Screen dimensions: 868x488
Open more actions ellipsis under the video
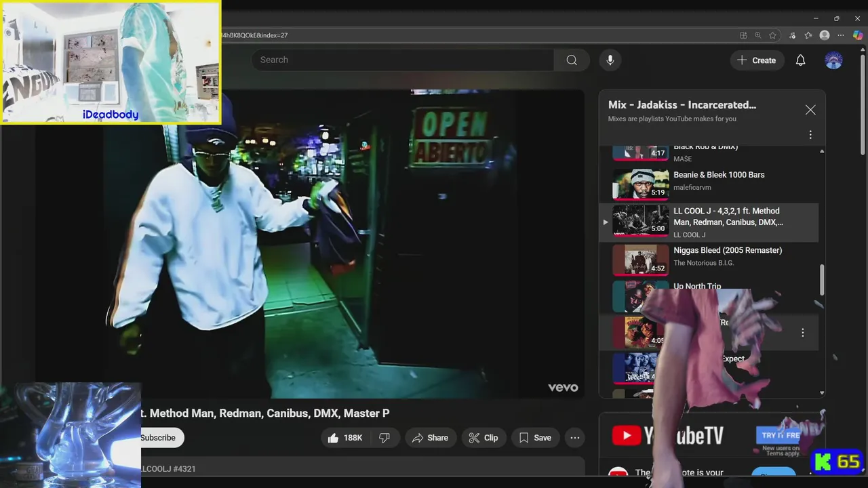(x=575, y=438)
